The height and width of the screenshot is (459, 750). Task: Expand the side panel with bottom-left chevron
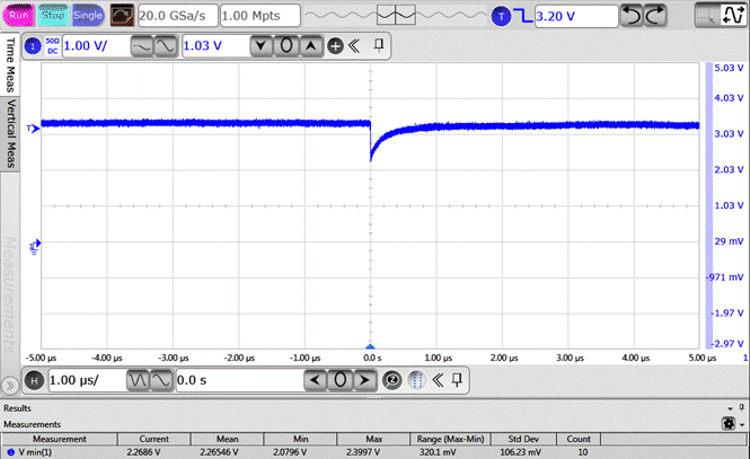point(10,385)
